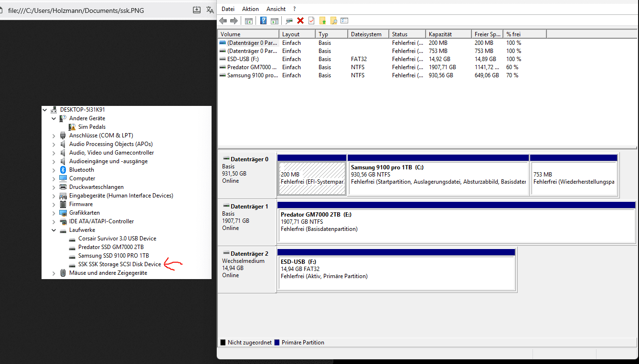Click the mouse icon beside Mäuse und andere Zeigegeräte
This screenshot has height=364, width=639.
63,273
